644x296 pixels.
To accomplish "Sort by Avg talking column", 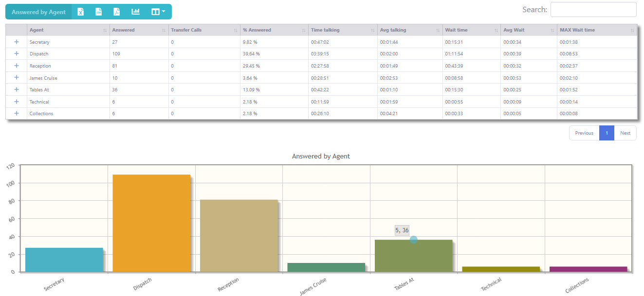I will [409, 30].
